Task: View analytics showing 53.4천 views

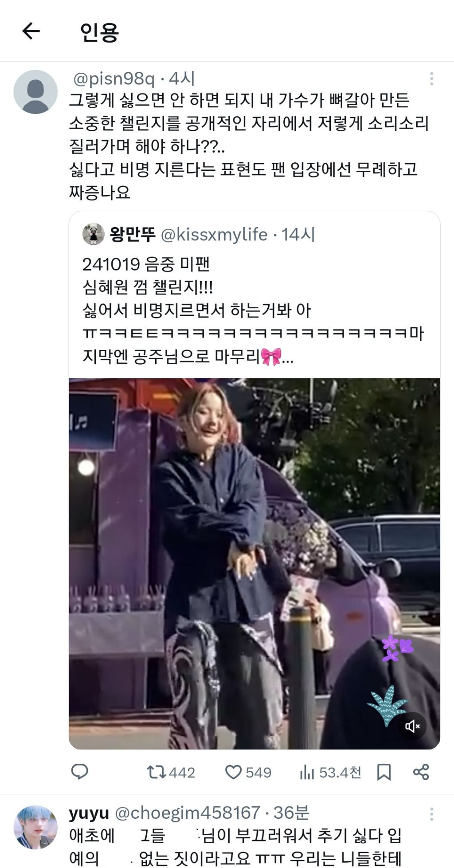Action: click(330, 772)
